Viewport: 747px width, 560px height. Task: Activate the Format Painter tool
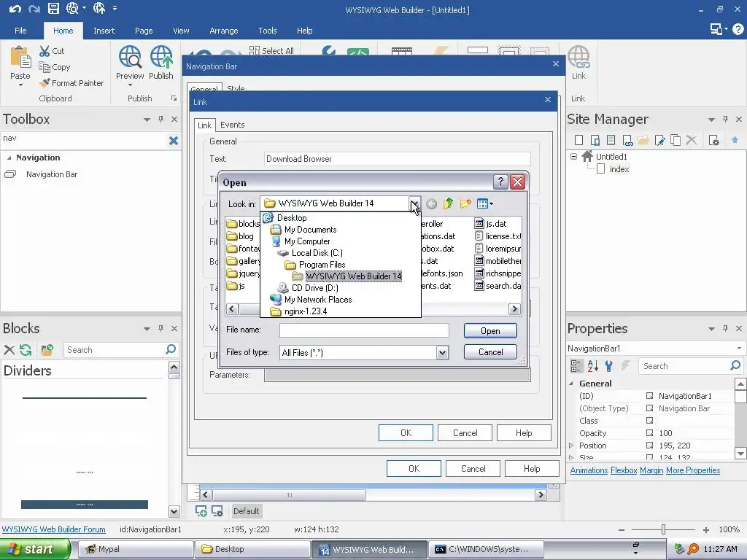[71, 83]
